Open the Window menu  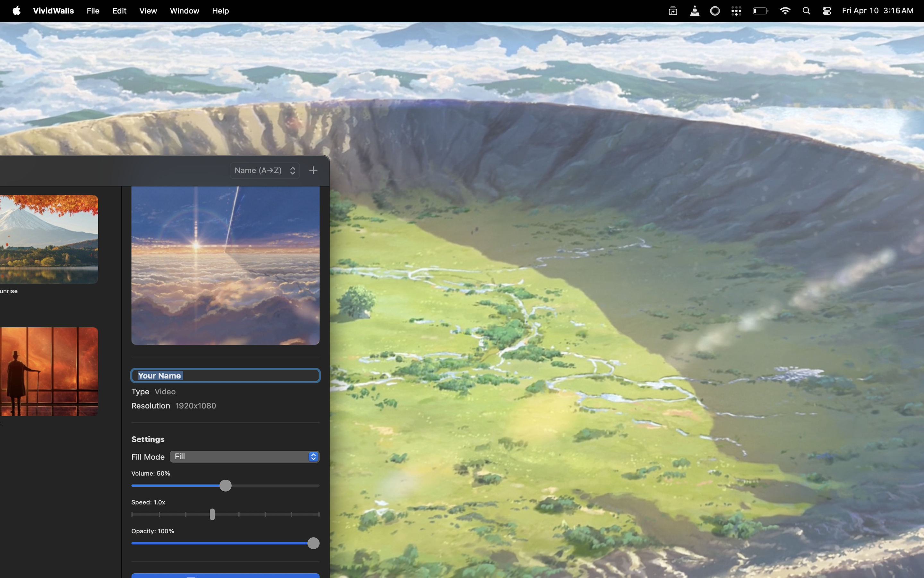[184, 11]
